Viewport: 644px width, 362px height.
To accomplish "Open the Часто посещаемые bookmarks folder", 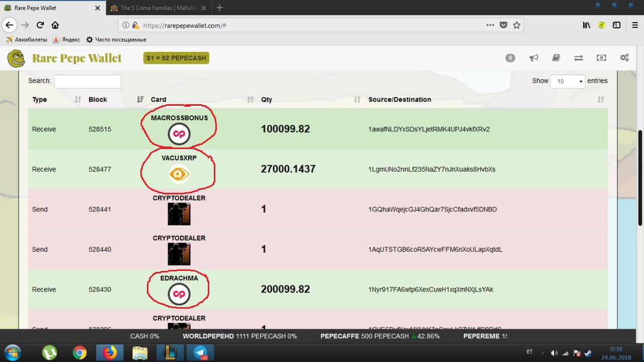I will pyautogui.click(x=116, y=39).
